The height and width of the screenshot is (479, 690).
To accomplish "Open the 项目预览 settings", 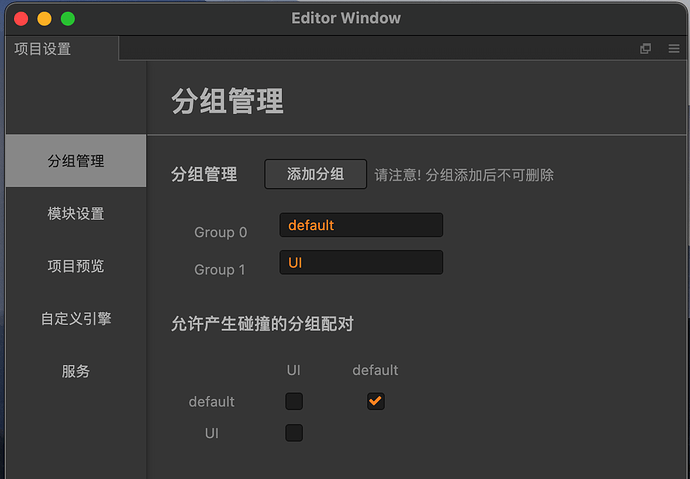I will click(x=76, y=266).
